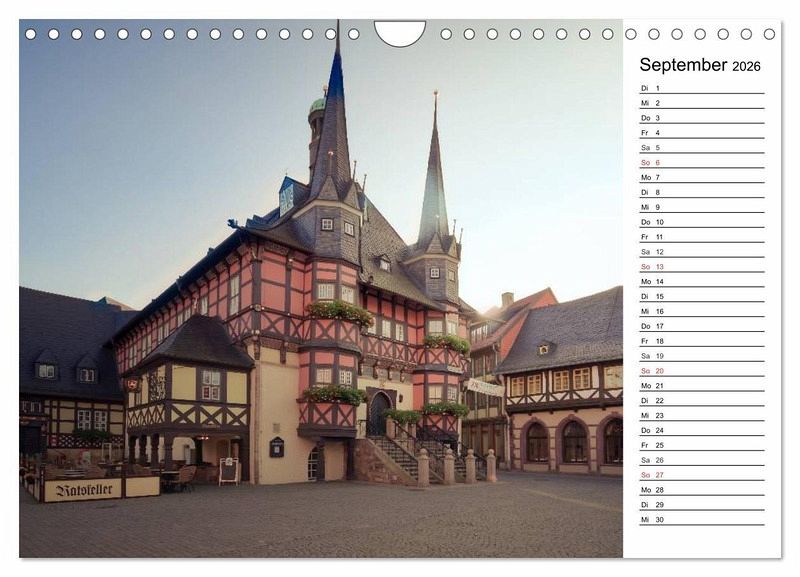Select the Do 3 calendar entry

click(701, 118)
